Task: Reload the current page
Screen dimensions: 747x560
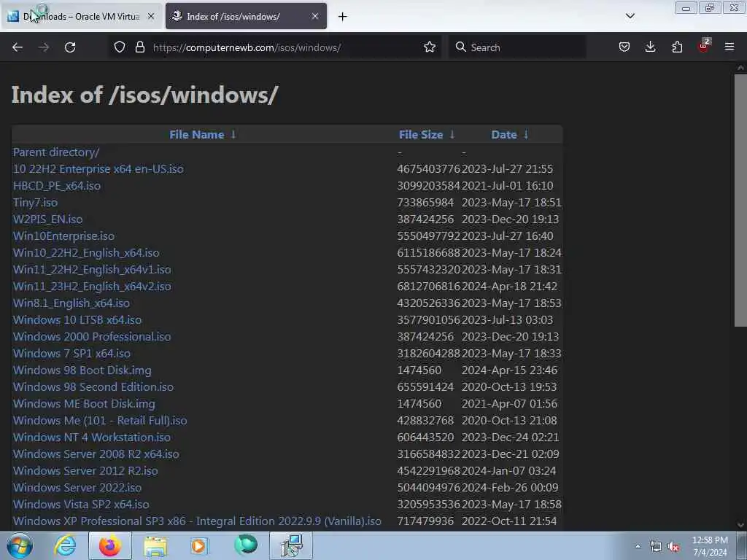Action: coord(70,47)
